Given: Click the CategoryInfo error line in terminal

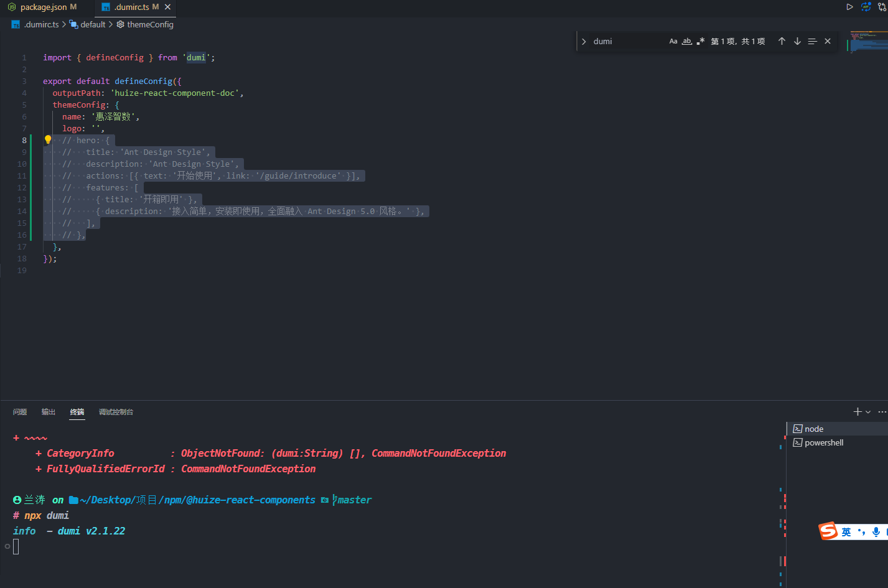Looking at the screenshot, I should click(x=271, y=453).
